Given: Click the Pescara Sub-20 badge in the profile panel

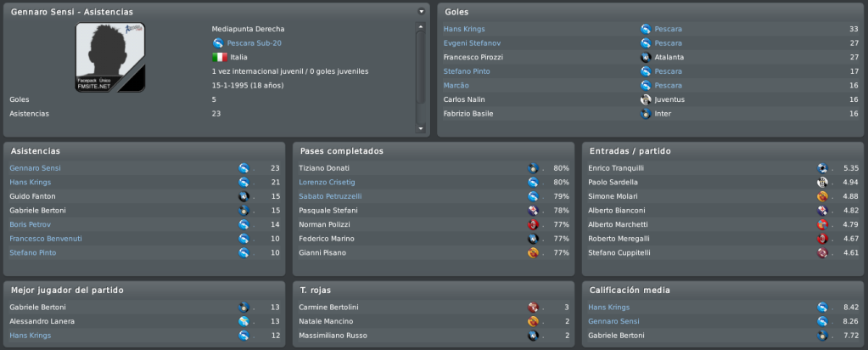Looking at the screenshot, I should pos(217,43).
